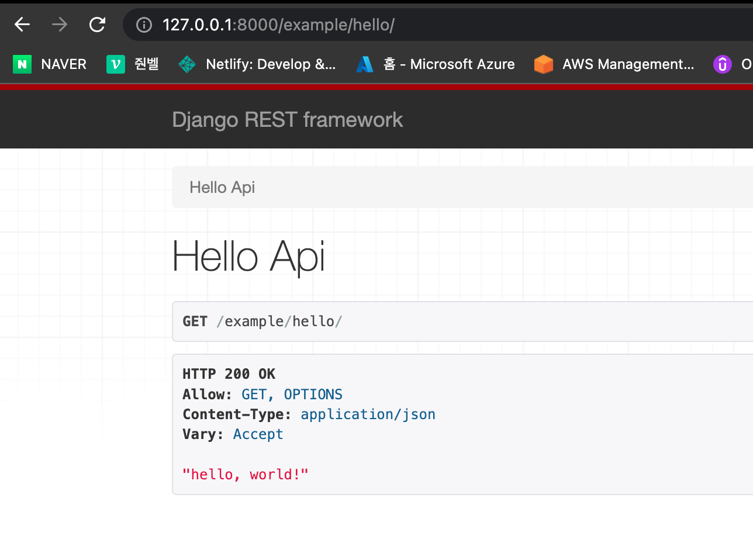
Task: Reload the page with the refresh icon
Action: tap(97, 25)
